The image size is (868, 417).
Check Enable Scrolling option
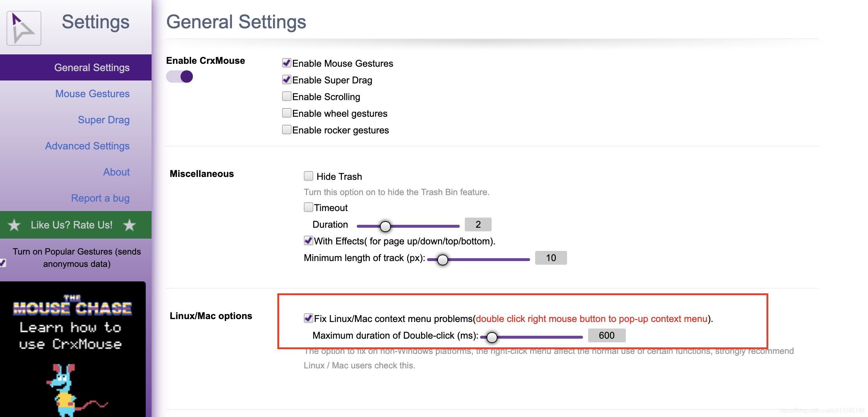pos(287,96)
